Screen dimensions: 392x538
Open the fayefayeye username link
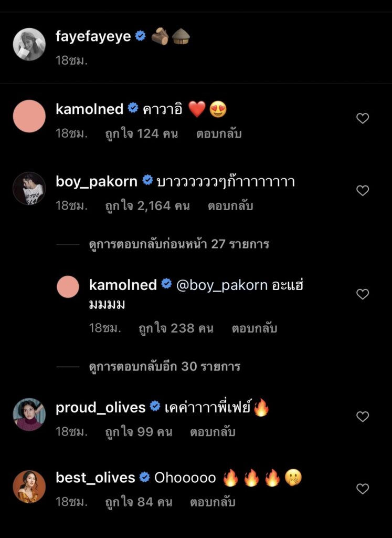(93, 37)
